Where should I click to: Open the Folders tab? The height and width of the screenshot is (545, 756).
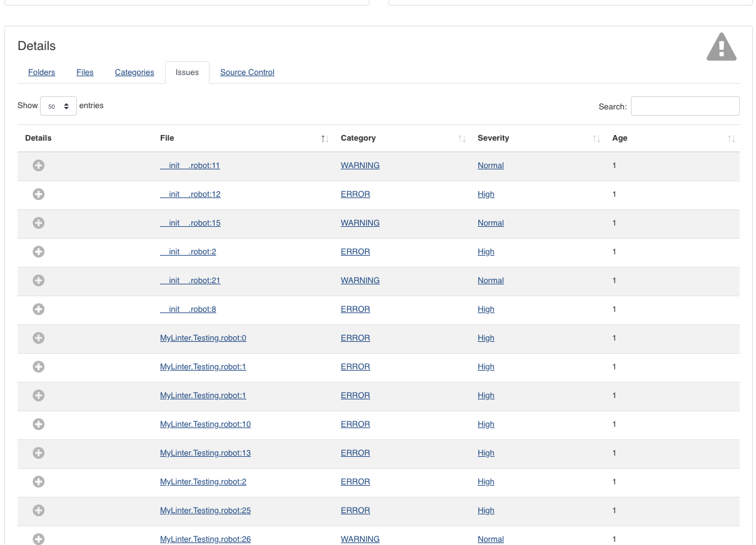41,72
